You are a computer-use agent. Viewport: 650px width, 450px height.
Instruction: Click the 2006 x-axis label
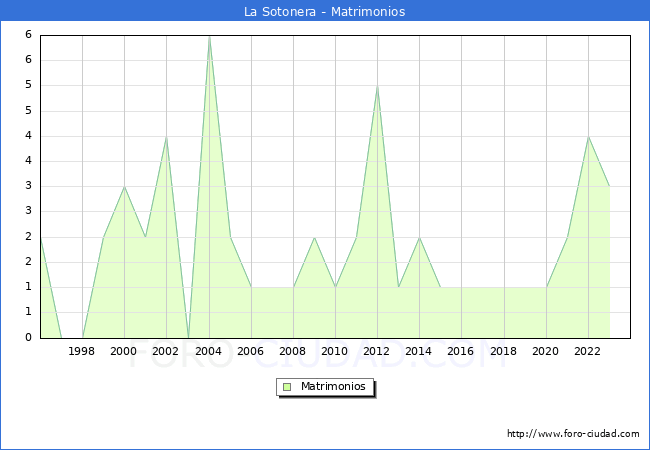pos(250,351)
